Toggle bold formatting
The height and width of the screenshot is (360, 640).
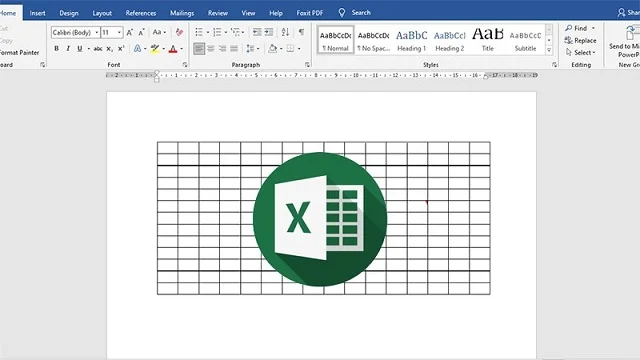(x=56, y=49)
